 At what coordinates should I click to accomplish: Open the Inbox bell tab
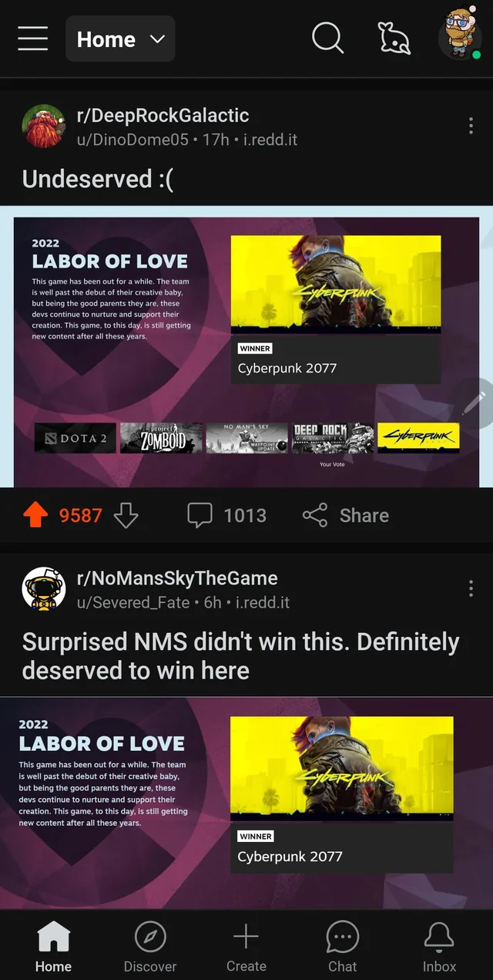(x=440, y=948)
